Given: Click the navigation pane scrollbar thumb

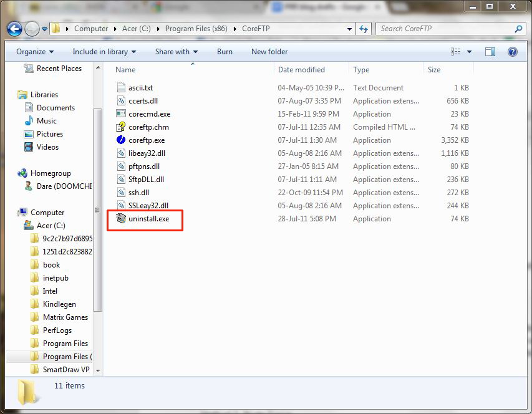Looking at the screenshot, I should tap(98, 210).
